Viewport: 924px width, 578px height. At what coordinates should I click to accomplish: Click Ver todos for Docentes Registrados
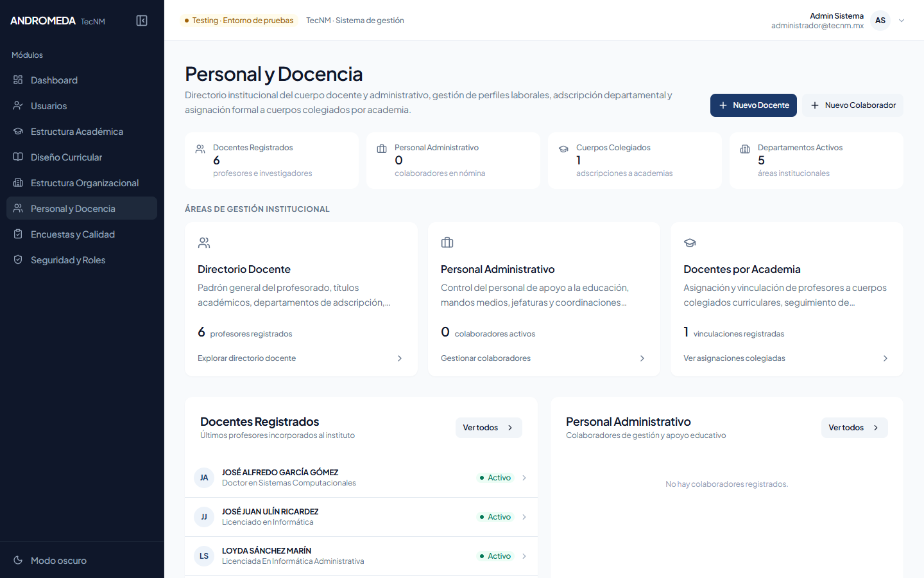tap(489, 428)
